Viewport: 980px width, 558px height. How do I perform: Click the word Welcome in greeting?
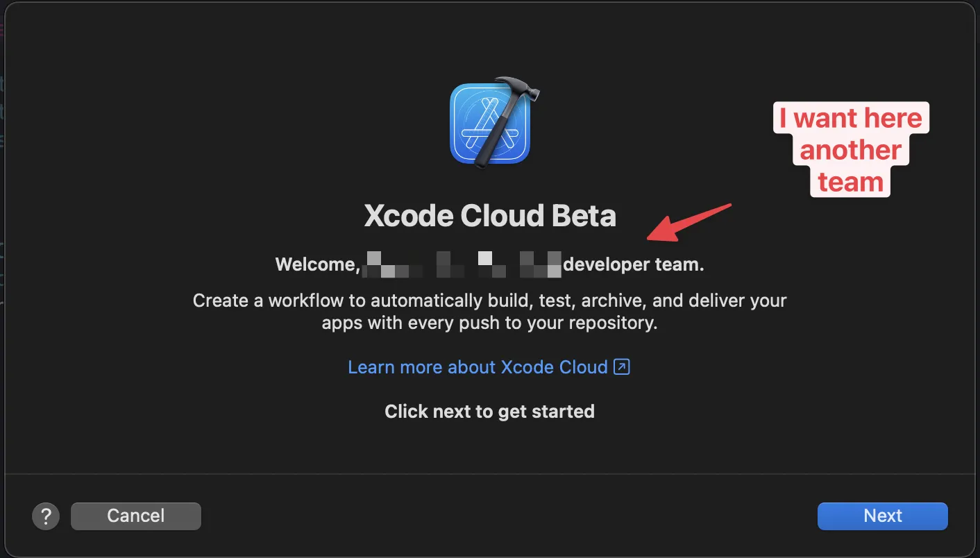click(316, 264)
